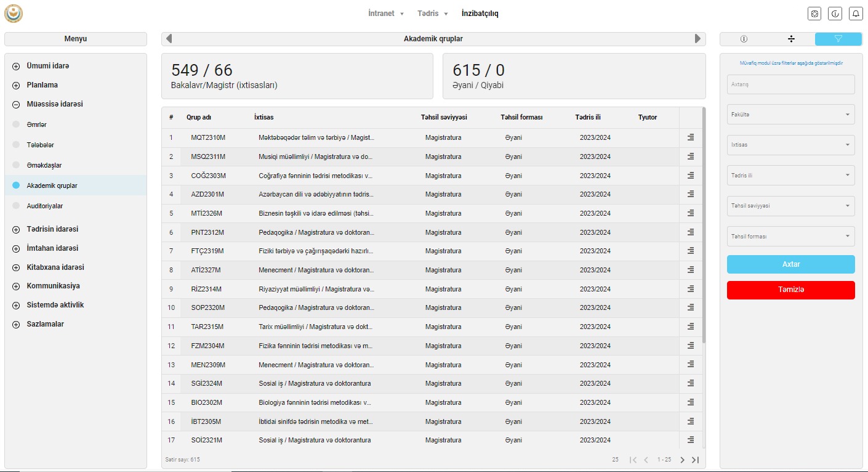The width and height of the screenshot is (868, 472).
Task: Select Akademik qruplar in the sidebar
Action: 76,185
